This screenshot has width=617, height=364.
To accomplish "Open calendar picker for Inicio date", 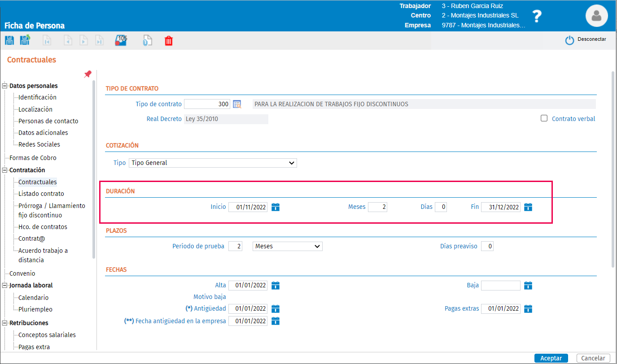I will [276, 207].
